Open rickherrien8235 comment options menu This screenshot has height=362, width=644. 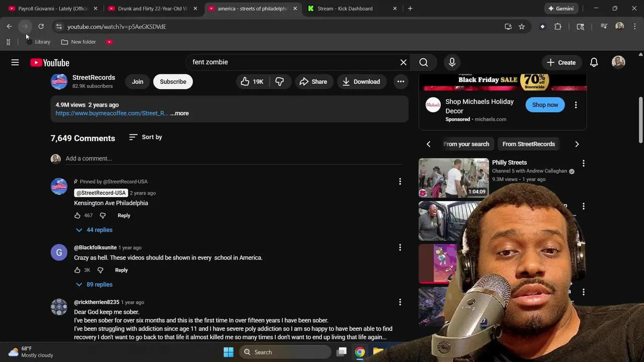coord(400,302)
